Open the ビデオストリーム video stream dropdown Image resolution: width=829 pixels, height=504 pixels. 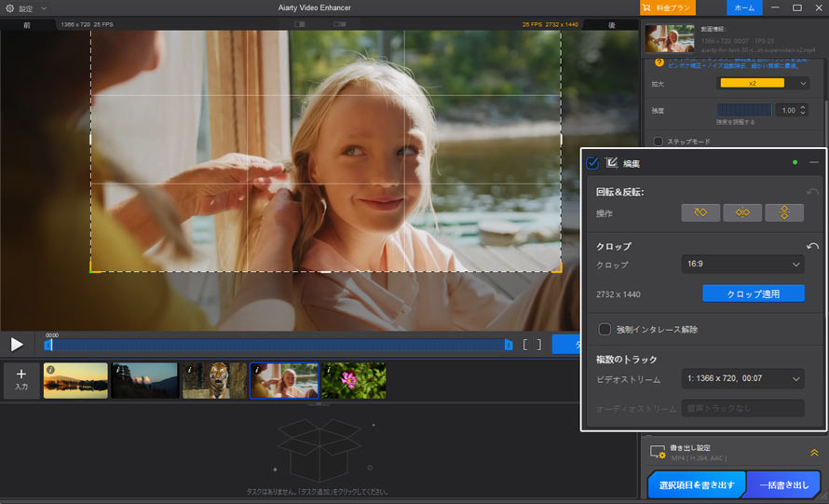coord(742,378)
